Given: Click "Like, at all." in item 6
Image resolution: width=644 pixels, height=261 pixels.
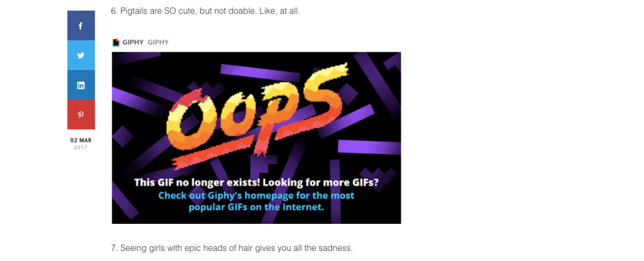Looking at the screenshot, I should (x=279, y=11).
